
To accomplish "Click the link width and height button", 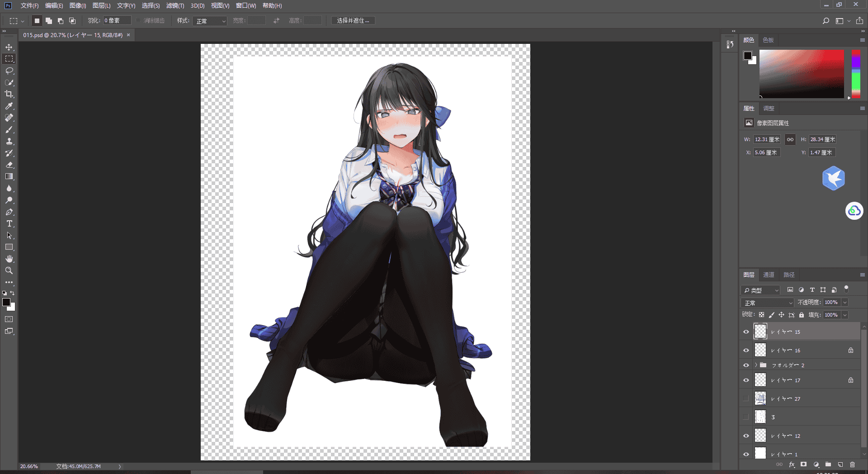I will [x=790, y=139].
